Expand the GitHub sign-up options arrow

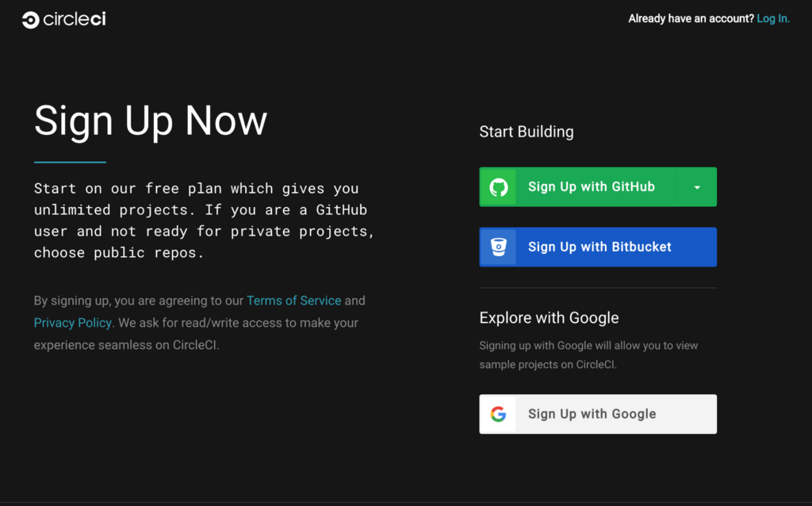697,187
